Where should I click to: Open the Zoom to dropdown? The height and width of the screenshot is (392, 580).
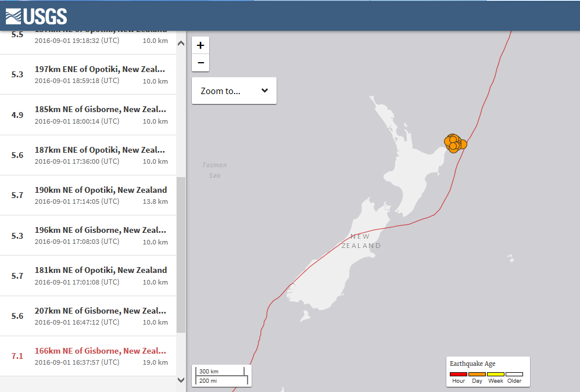pos(234,91)
